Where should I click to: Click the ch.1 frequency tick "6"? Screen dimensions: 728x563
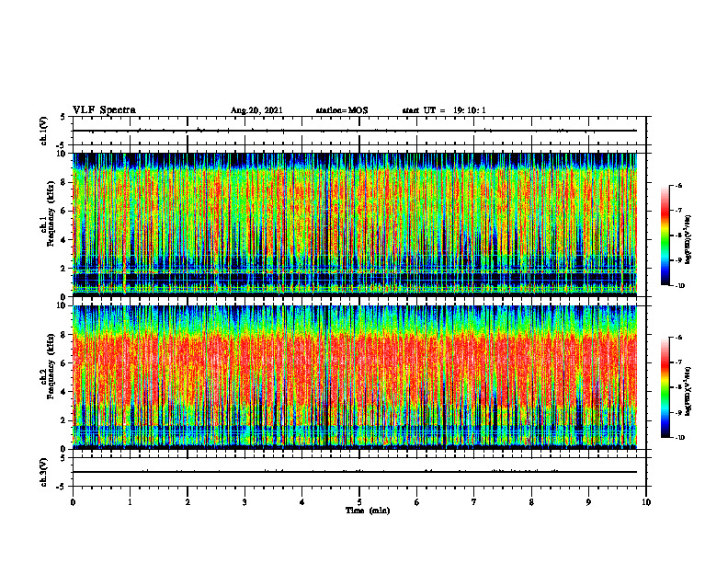pyautogui.click(x=65, y=211)
